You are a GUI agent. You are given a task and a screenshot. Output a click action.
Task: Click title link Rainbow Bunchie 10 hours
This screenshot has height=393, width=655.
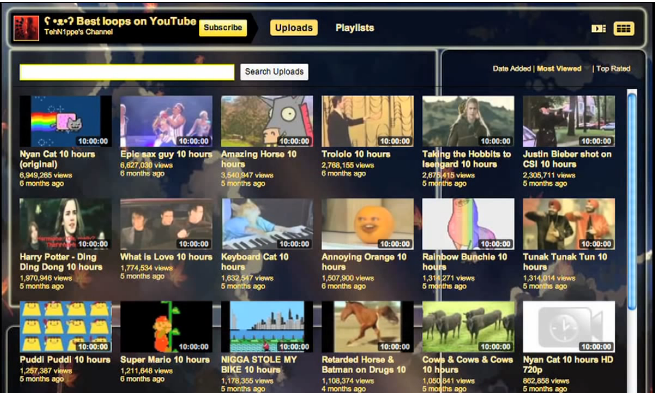(465, 262)
